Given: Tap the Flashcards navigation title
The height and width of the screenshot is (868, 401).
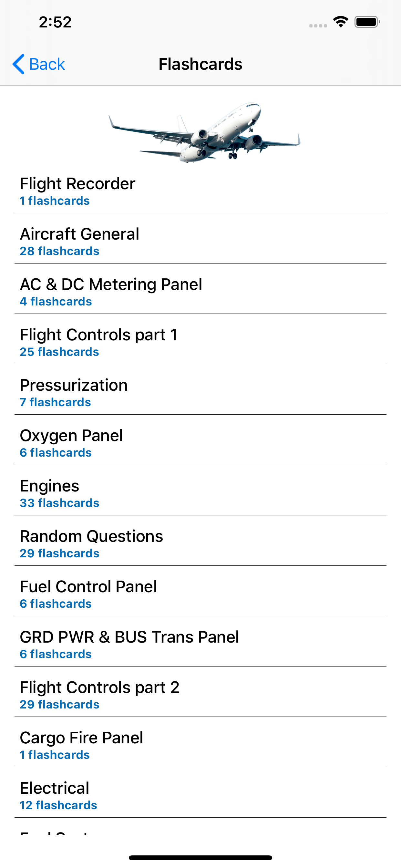Looking at the screenshot, I should click(200, 64).
